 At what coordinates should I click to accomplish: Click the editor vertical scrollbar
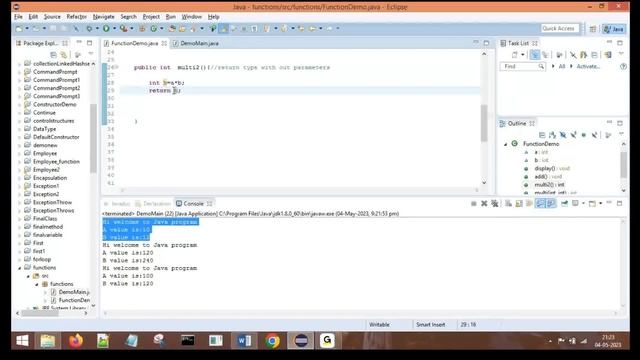point(484,122)
